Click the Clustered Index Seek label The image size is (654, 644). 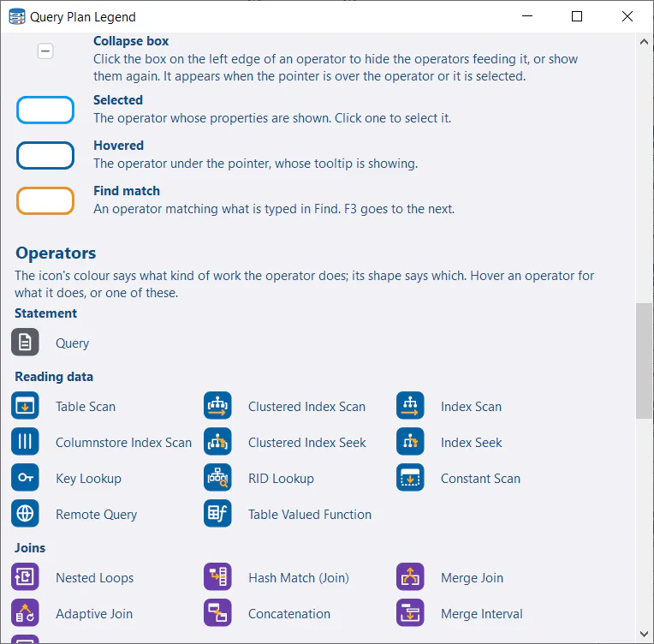click(x=307, y=443)
